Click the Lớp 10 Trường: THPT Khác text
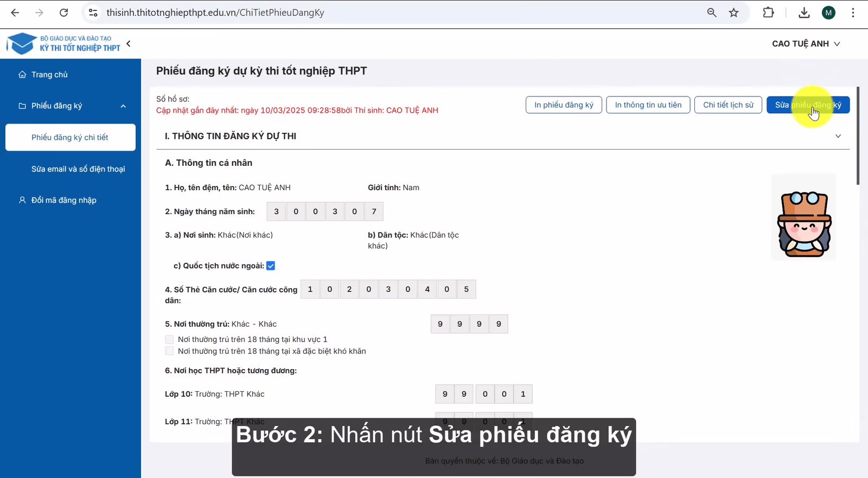 tap(215, 394)
